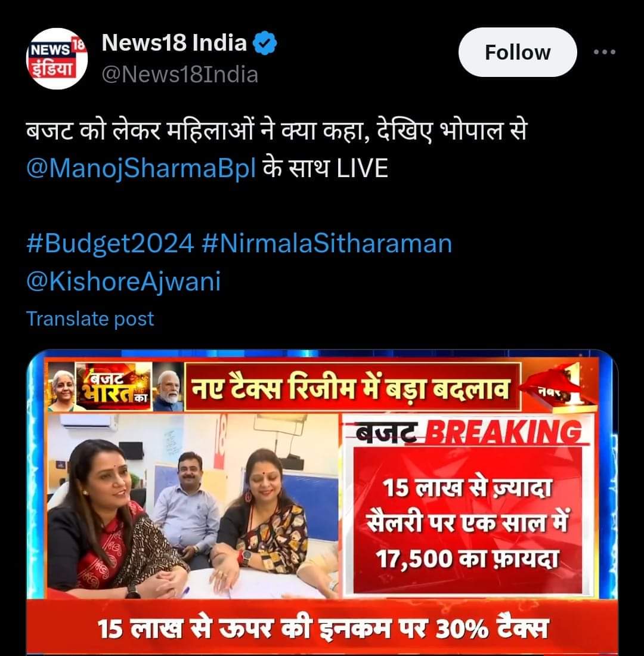644x656 pixels.
Task: Open the News18 India display name link
Action: coord(174,43)
